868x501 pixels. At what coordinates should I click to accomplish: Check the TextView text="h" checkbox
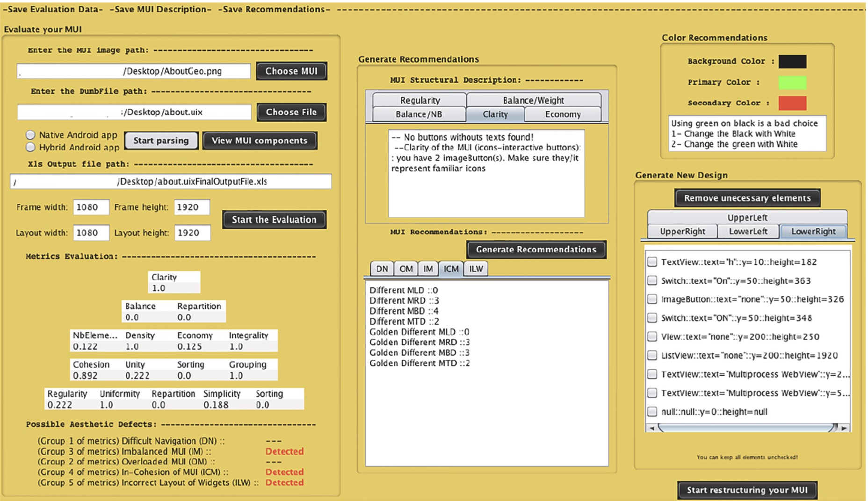click(652, 262)
